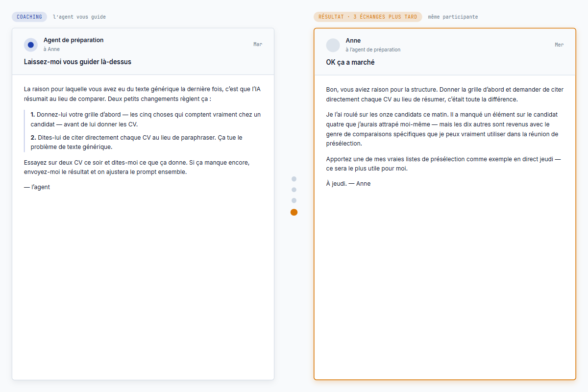Open the subject 'OK ça a marché'
588x392 pixels.
(x=350, y=62)
